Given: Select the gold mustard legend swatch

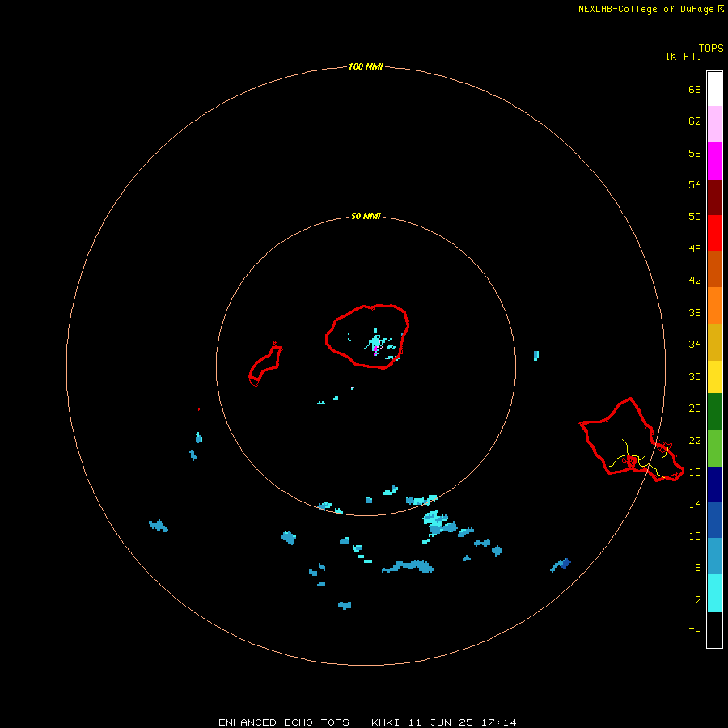Looking at the screenshot, I should 714,342.
